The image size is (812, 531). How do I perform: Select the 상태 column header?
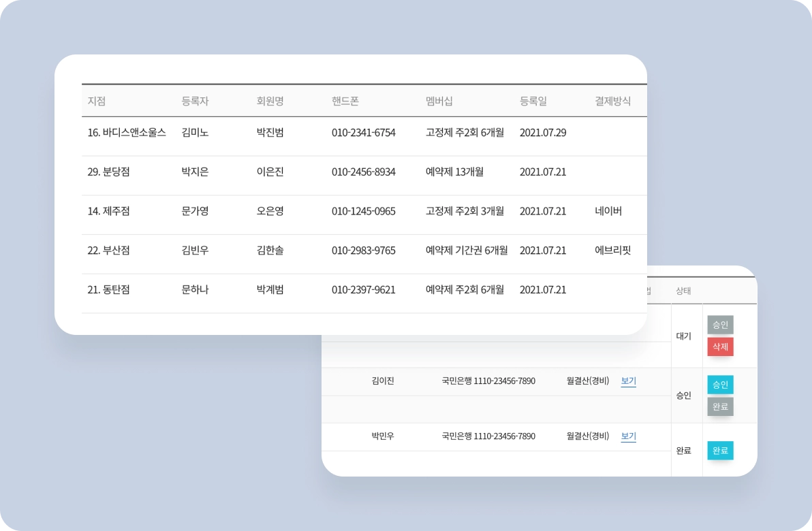tap(683, 291)
